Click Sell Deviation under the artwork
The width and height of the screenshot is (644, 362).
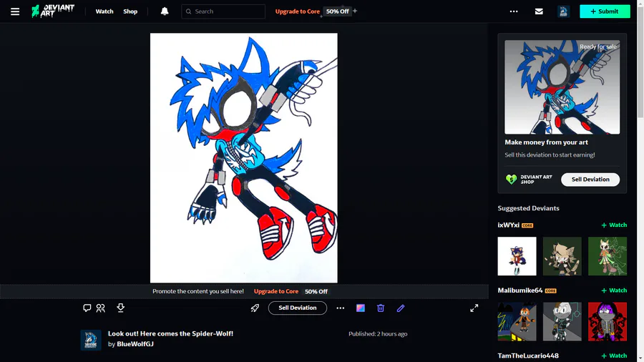pos(298,308)
